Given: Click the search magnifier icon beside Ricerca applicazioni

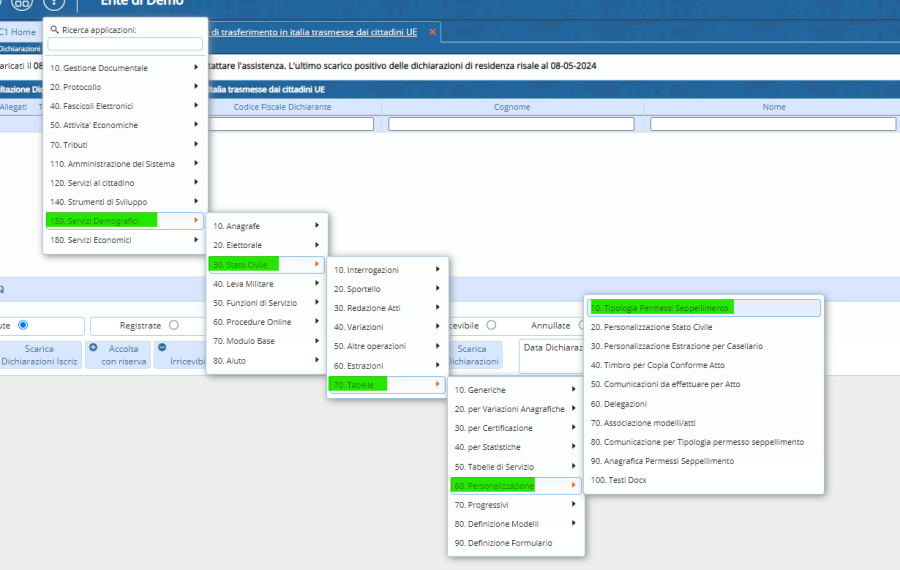Looking at the screenshot, I should (55, 29).
